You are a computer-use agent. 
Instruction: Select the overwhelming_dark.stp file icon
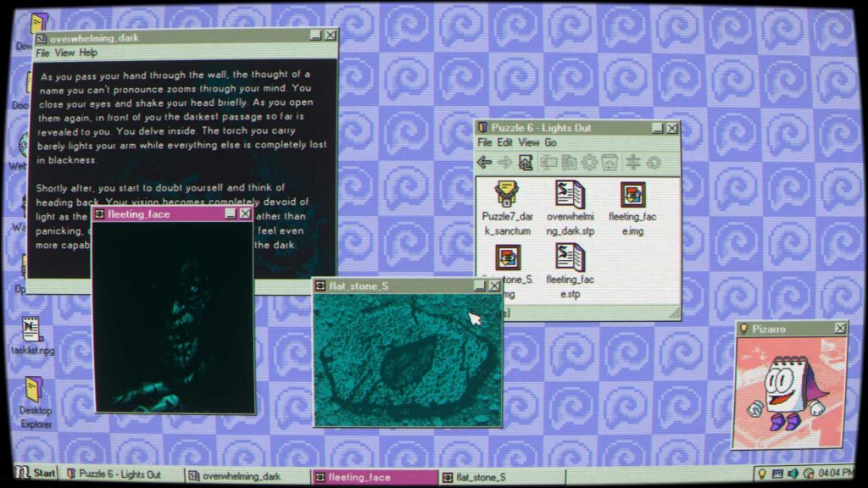point(570,194)
